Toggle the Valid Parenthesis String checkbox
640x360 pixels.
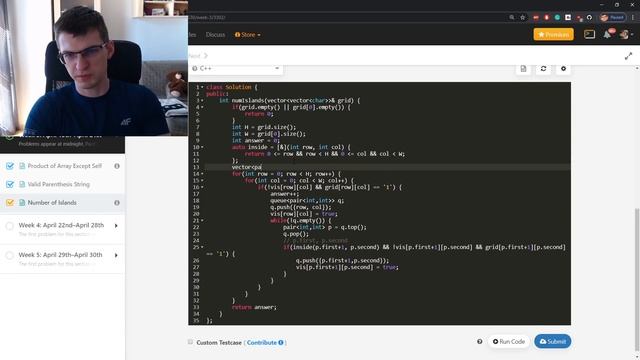tap(10, 184)
